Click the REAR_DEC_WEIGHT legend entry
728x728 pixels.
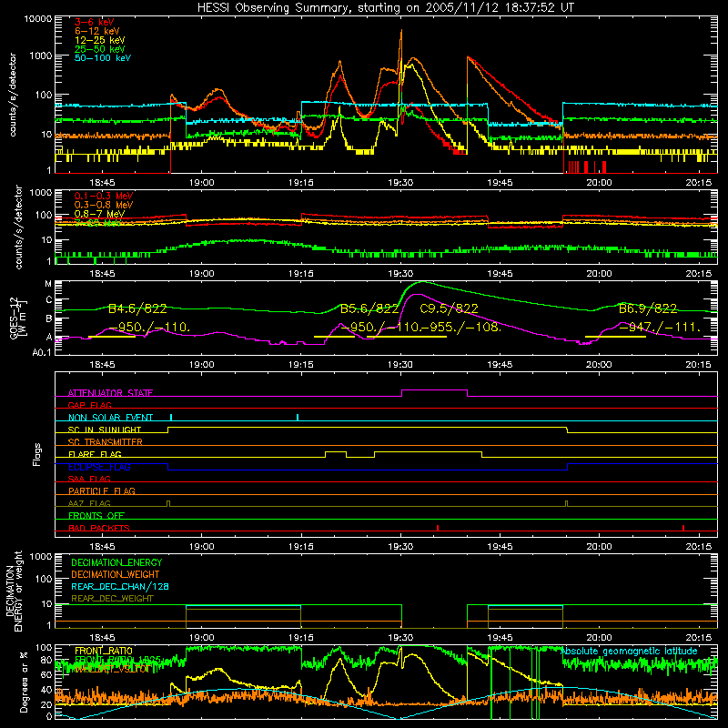(112, 599)
